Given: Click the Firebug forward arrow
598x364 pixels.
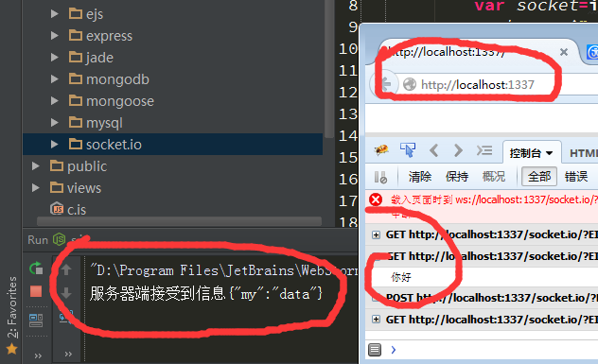Looking at the screenshot, I should pyautogui.click(x=458, y=150).
